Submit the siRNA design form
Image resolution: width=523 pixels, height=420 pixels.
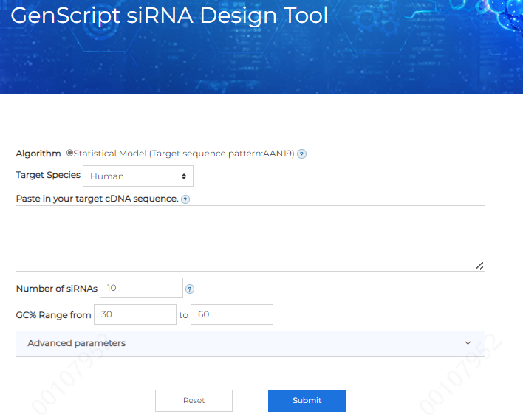pos(307,400)
